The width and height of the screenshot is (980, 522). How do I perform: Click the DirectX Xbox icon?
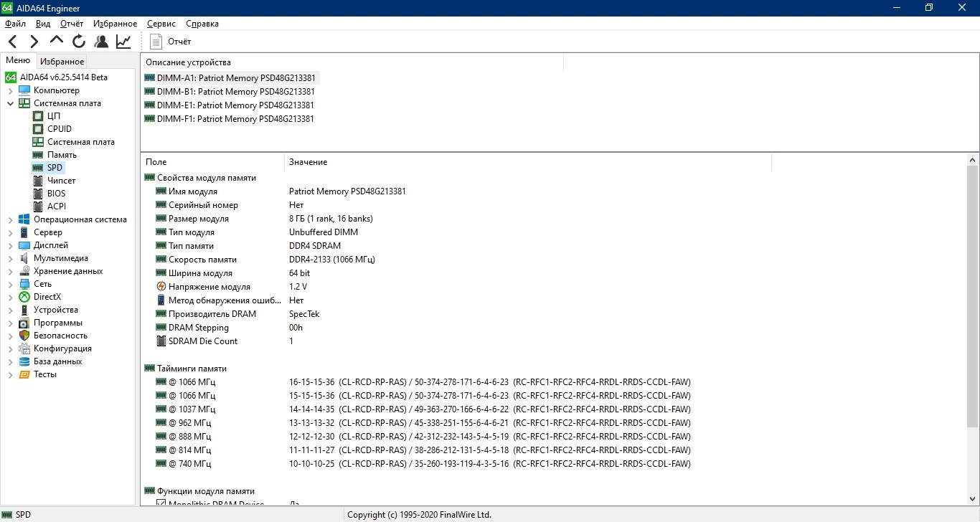pyautogui.click(x=24, y=297)
